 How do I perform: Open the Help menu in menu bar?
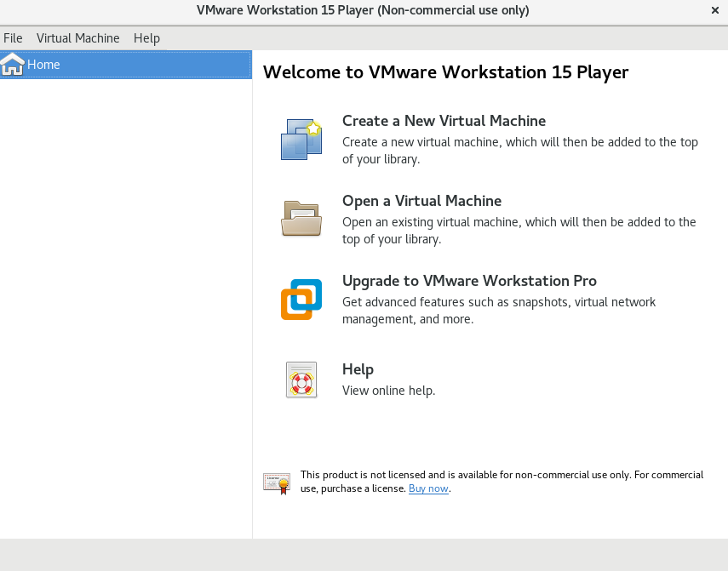pyautogui.click(x=146, y=38)
